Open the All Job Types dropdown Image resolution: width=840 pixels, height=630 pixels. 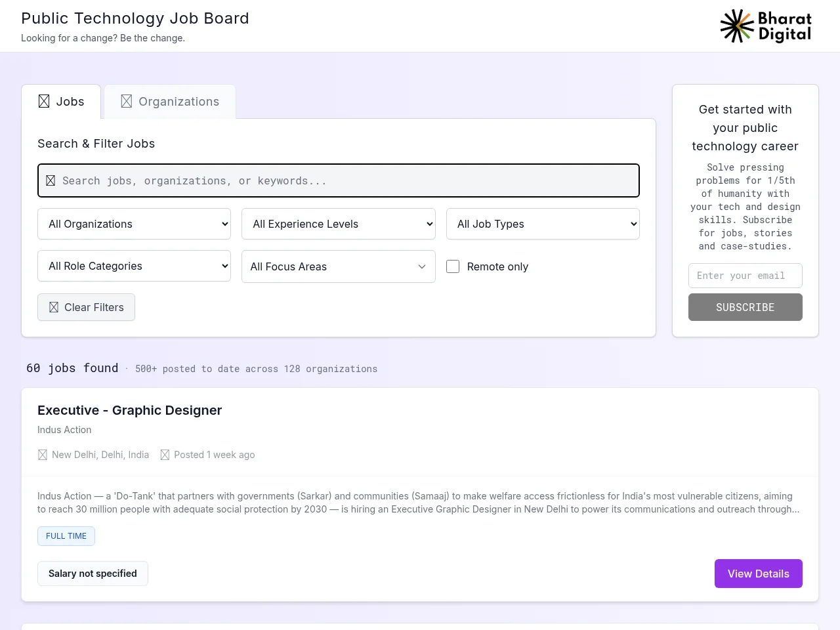[x=543, y=224]
